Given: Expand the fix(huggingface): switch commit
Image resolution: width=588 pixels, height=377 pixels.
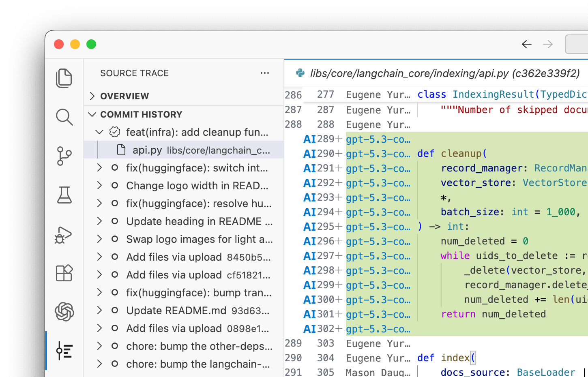Looking at the screenshot, I should [x=99, y=167].
